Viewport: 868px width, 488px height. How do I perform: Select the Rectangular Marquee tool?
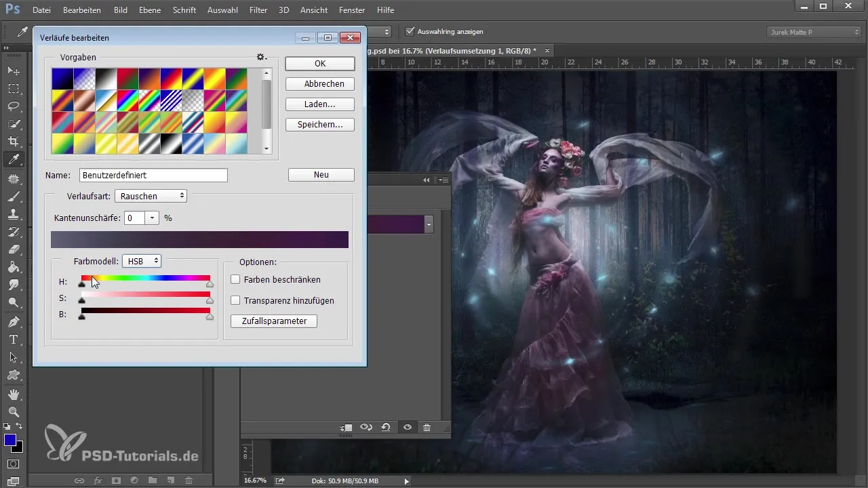pyautogui.click(x=14, y=89)
